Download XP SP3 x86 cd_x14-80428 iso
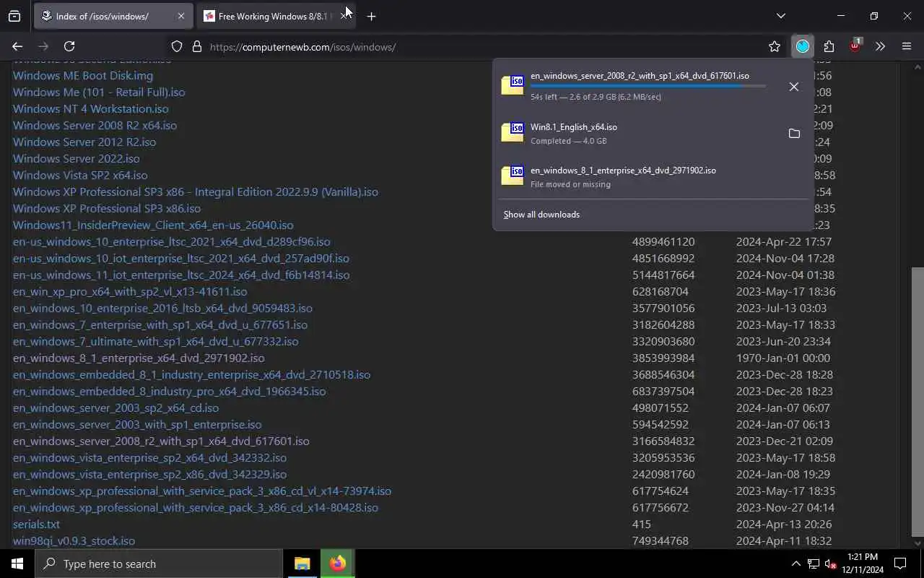Screen dimensions: 924x578 click(x=196, y=507)
